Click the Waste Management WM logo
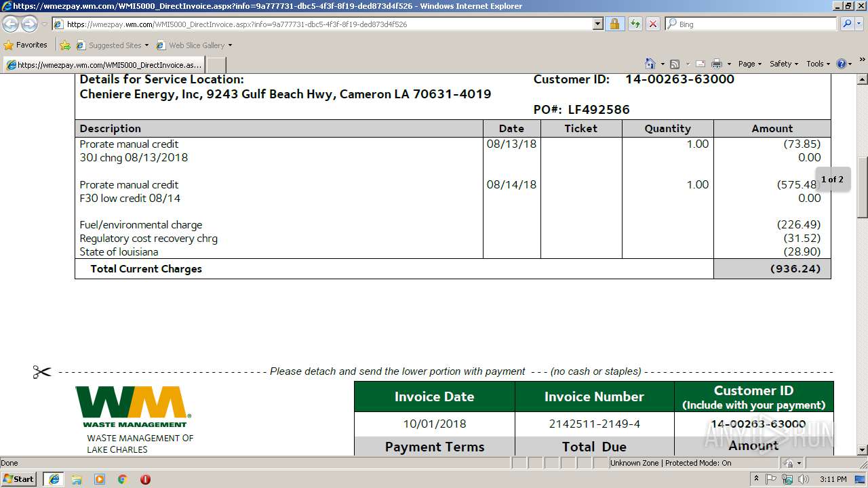The height and width of the screenshot is (488, 868). (133, 407)
